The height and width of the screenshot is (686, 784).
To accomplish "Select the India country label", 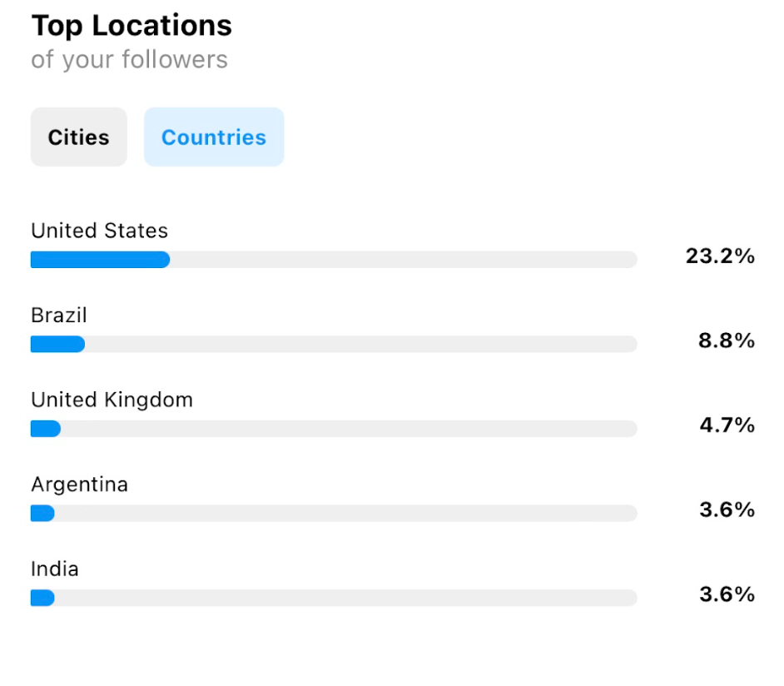I will pyautogui.click(x=55, y=569).
